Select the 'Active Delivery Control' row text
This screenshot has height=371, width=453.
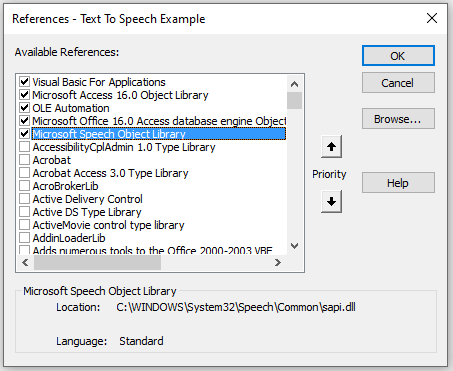[87, 199]
